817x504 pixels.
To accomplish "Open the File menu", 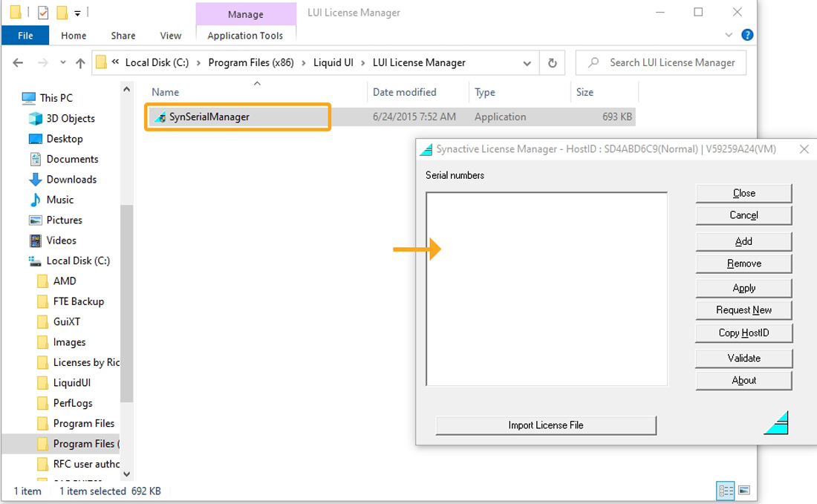I will click(x=25, y=36).
